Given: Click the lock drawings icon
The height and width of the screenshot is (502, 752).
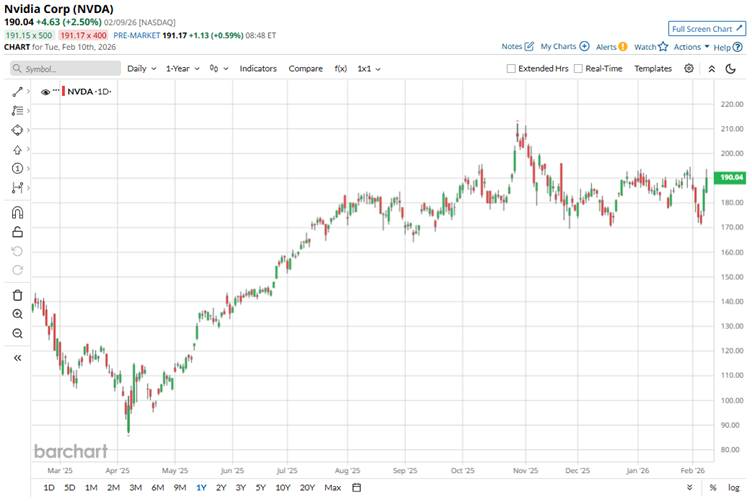Looking at the screenshot, I should tap(17, 231).
